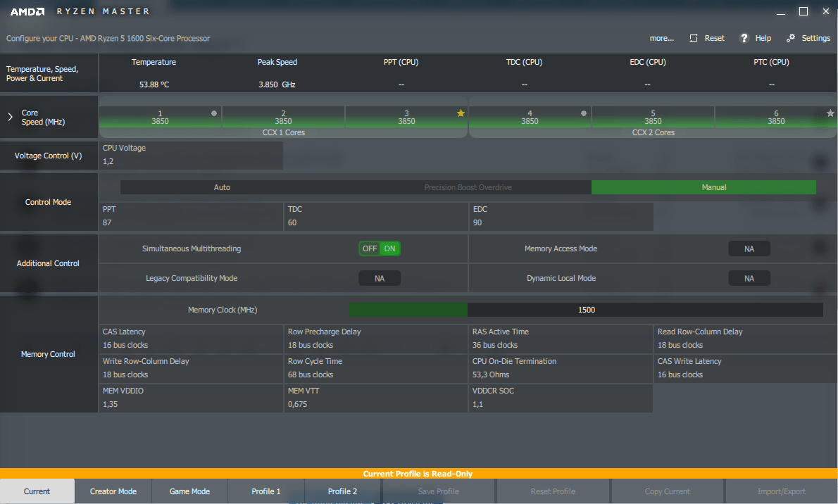
Task: Click the gray star on core 6
Action: [x=830, y=113]
